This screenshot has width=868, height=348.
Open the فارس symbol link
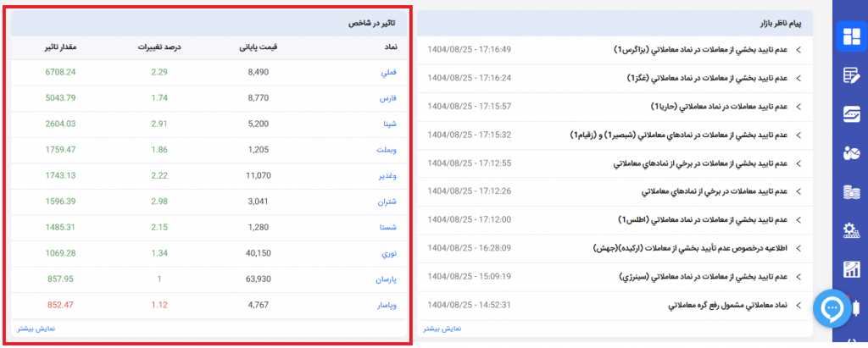click(x=388, y=98)
